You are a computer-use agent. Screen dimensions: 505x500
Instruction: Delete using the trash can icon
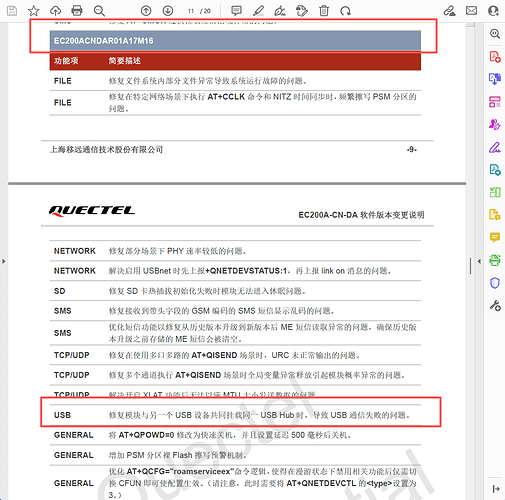324,11
